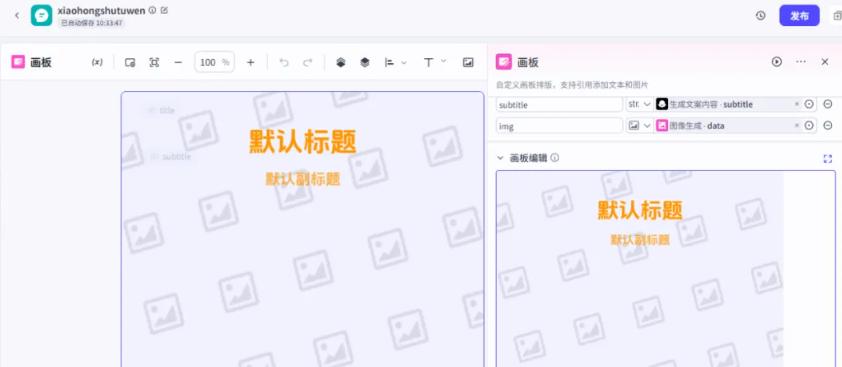Remove the subtitle parameter row
The width and height of the screenshot is (842, 367).
(828, 104)
